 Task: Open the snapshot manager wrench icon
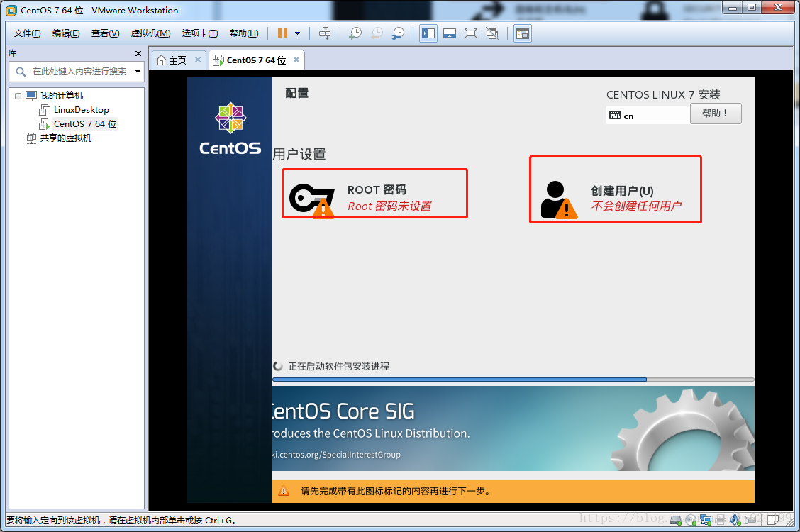coord(398,33)
